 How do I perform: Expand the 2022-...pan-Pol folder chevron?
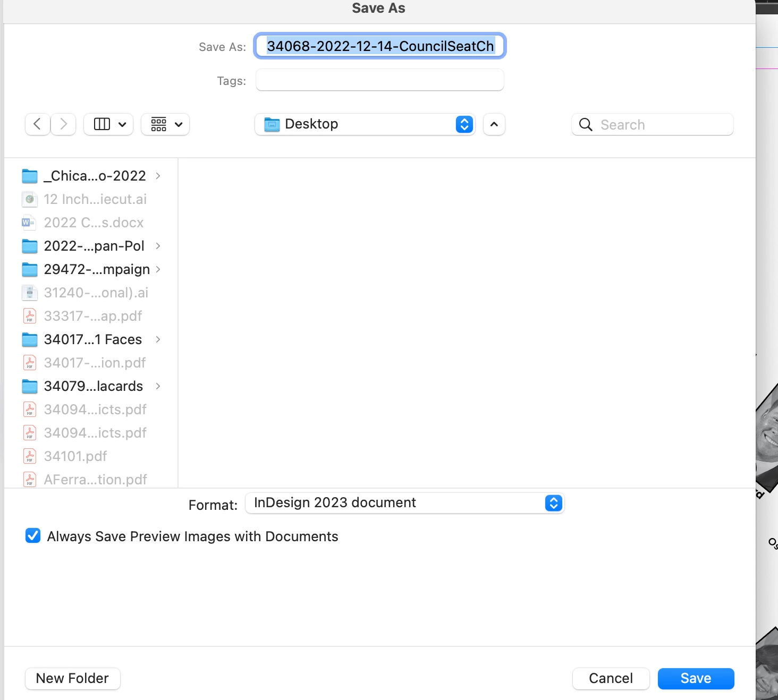pos(158,246)
